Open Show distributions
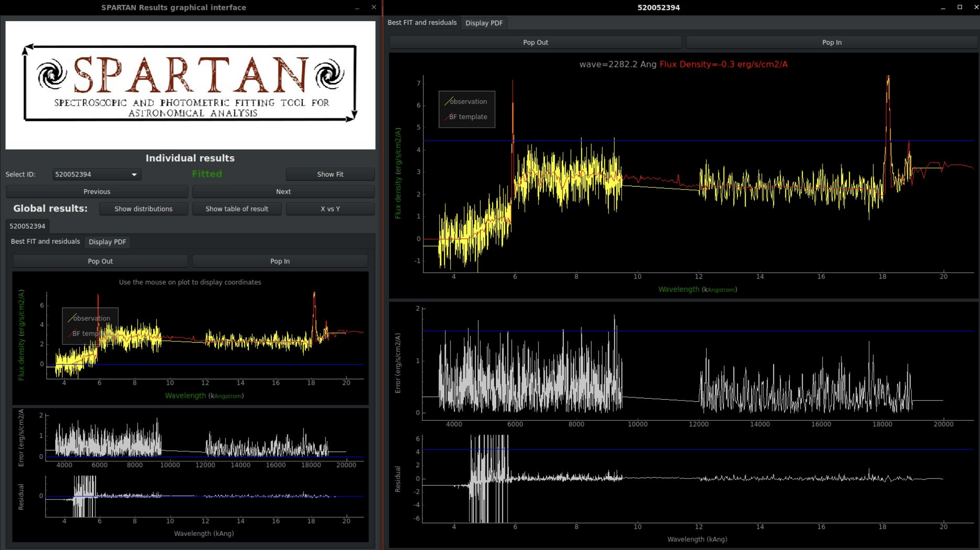 click(x=143, y=209)
